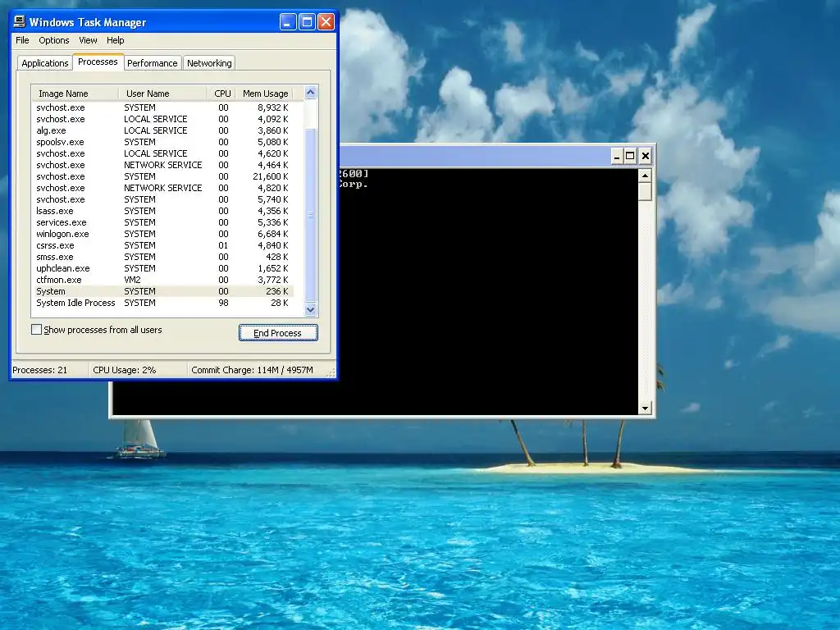Click the VM2 user name cell
Screen dimensions: 840x630
(132, 281)
